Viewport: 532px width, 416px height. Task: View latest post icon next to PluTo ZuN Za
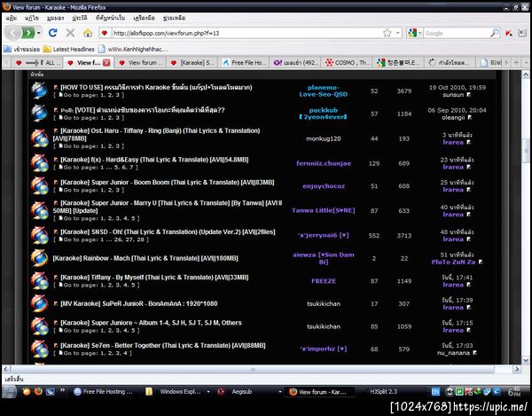pos(481,262)
